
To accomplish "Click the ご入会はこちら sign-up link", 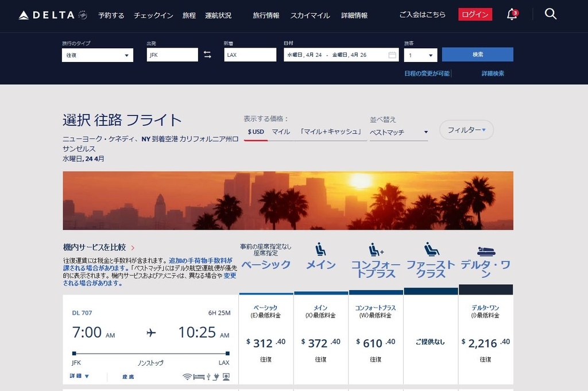I will (422, 14).
